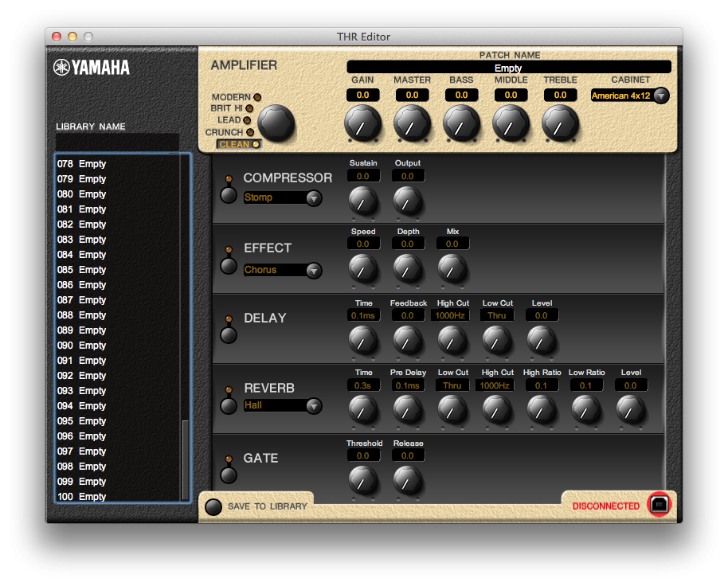Click the TREBLE knob
The image size is (728, 586).
click(x=560, y=124)
